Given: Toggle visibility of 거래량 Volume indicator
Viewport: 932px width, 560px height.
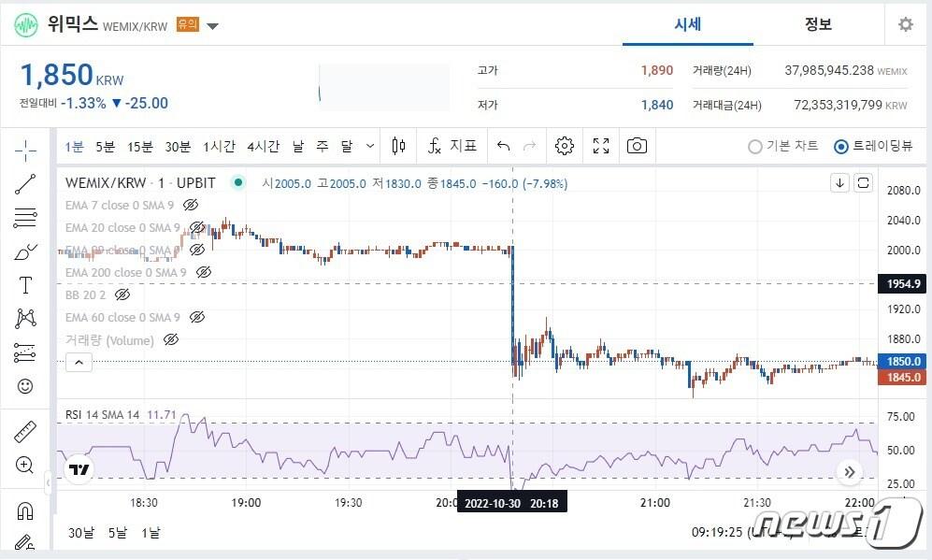Looking at the screenshot, I should [x=170, y=339].
